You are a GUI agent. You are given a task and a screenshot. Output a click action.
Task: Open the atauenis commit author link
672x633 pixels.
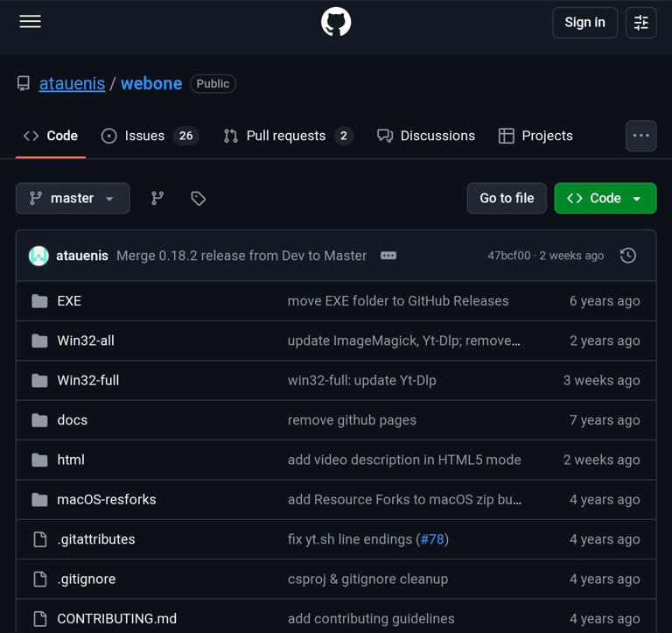[82, 256]
